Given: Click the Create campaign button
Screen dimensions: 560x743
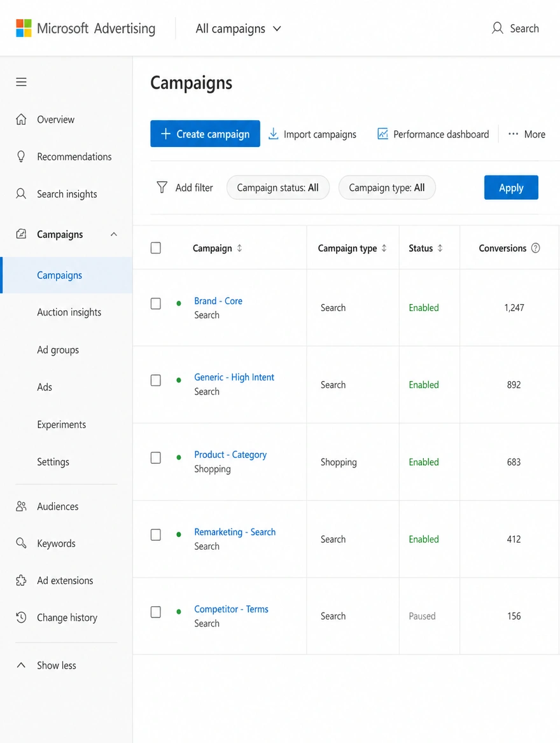Looking at the screenshot, I should pyautogui.click(x=206, y=134).
